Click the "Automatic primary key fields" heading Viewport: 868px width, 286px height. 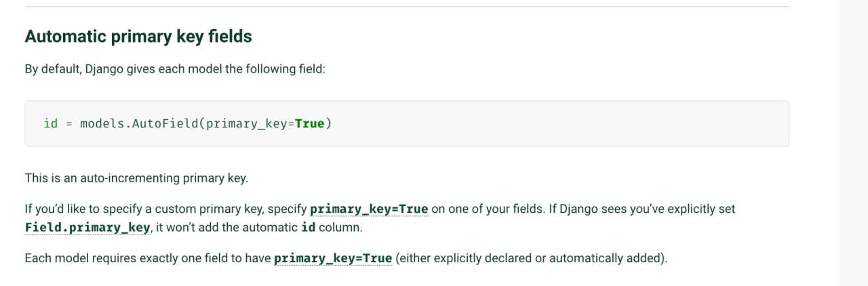coord(138,37)
